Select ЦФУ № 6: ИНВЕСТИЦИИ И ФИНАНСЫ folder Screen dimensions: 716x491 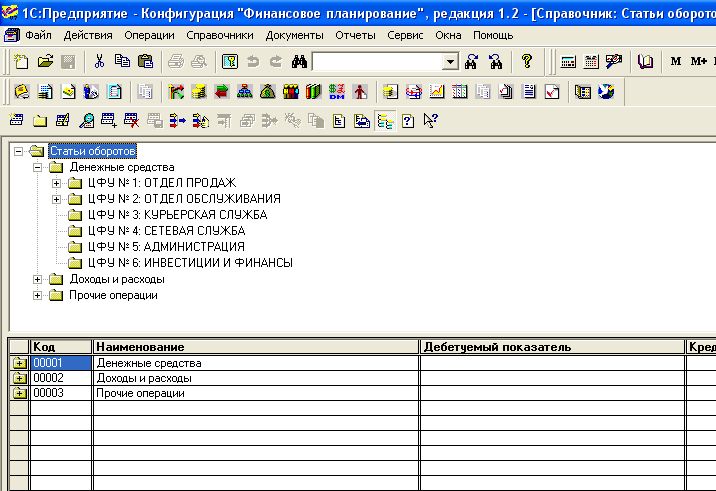click(x=190, y=263)
